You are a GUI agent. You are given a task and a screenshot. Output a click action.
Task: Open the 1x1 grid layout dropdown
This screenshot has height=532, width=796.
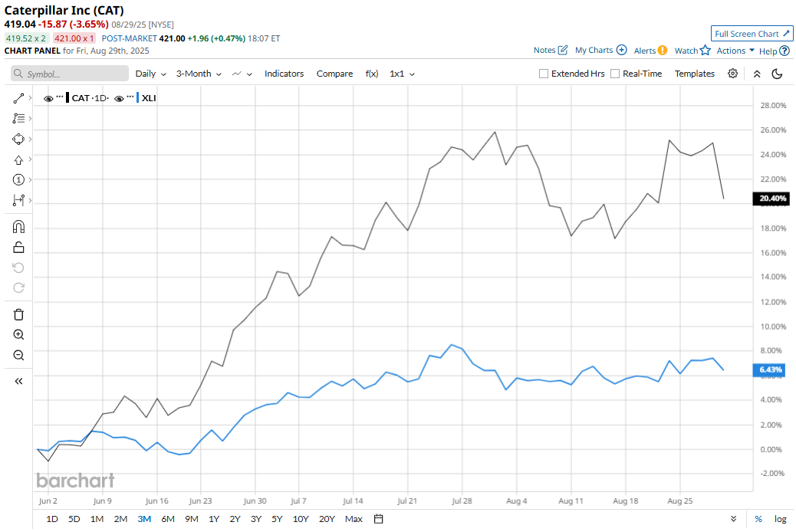402,74
